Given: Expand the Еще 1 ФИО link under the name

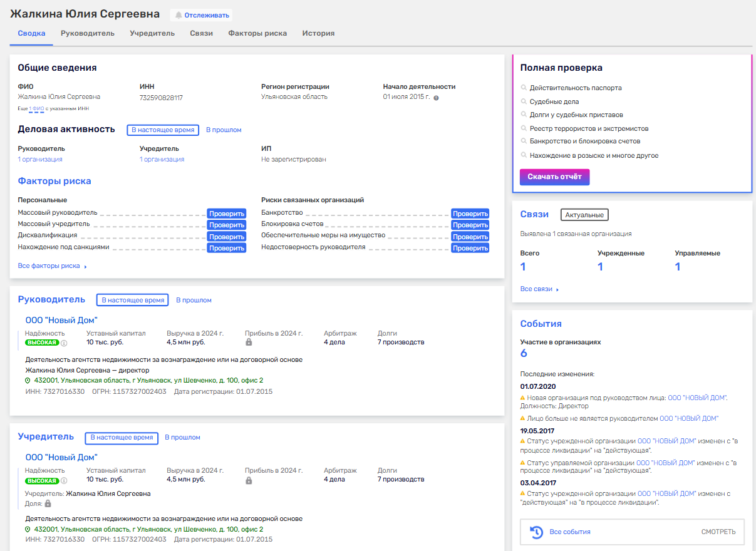Looking at the screenshot, I should click(x=36, y=109).
